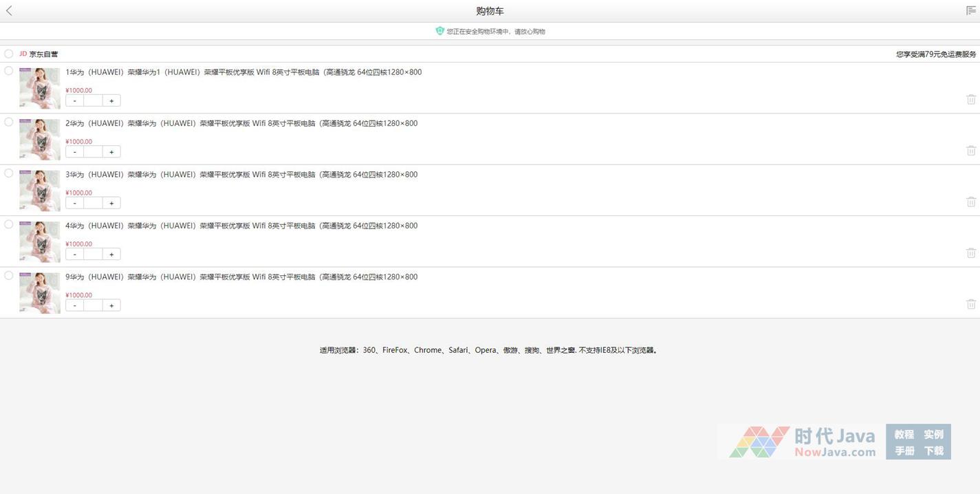Delete the last cart item starting with 9华为

(971, 303)
